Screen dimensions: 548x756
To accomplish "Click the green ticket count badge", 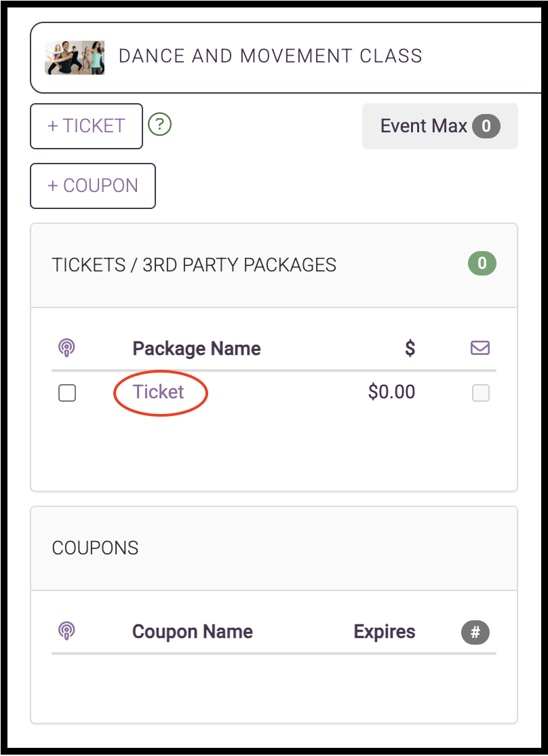I will click(482, 263).
